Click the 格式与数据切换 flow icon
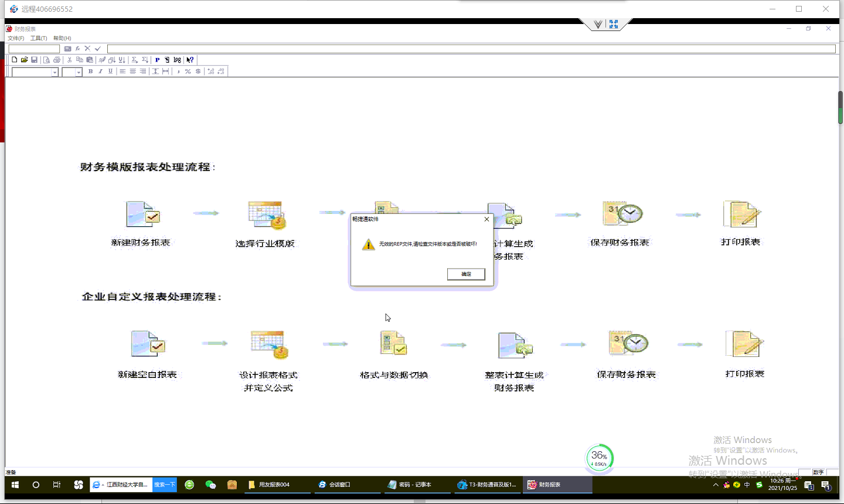The image size is (844, 504). coord(393,343)
